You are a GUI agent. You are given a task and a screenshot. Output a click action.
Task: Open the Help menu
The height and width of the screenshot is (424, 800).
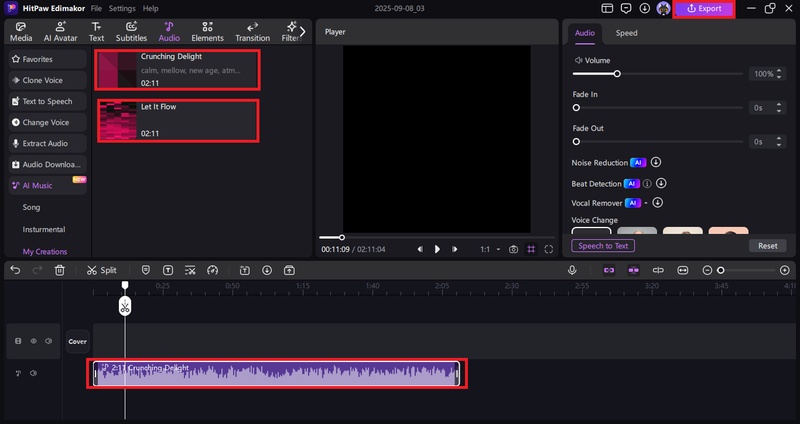pyautogui.click(x=151, y=9)
